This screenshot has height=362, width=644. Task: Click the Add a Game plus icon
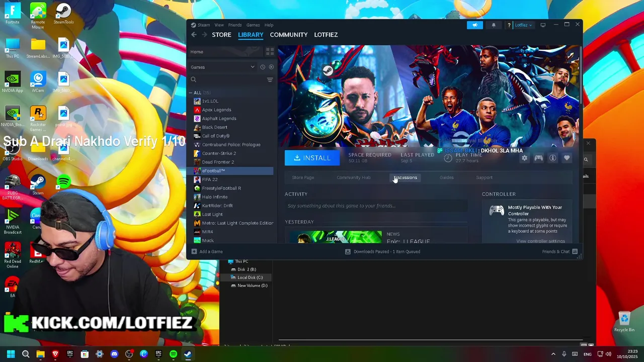coord(194,251)
